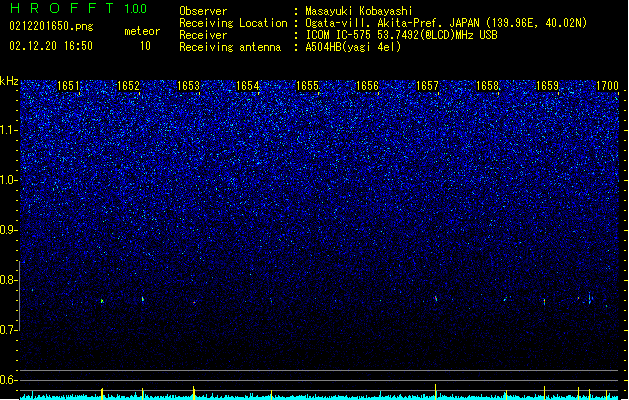Image resolution: width=629 pixels, height=400 pixels.
Task: Click the kHz axis unit label
Action: (x=9, y=81)
